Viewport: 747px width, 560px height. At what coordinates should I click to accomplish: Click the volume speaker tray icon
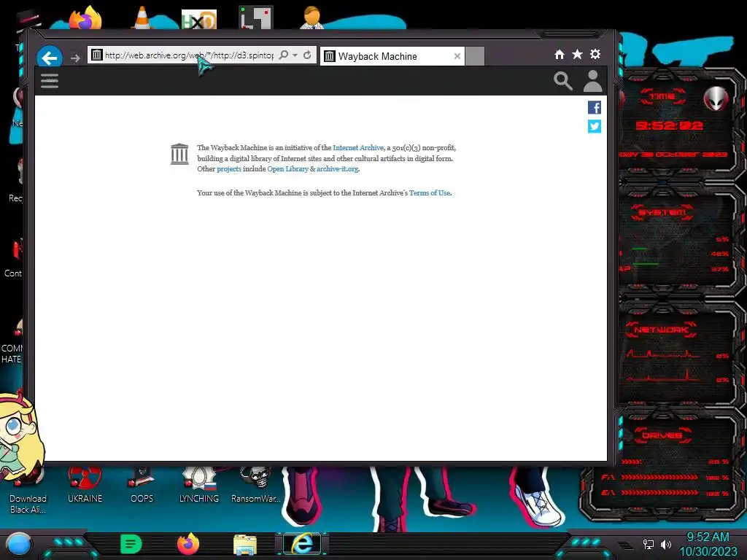[666, 544]
